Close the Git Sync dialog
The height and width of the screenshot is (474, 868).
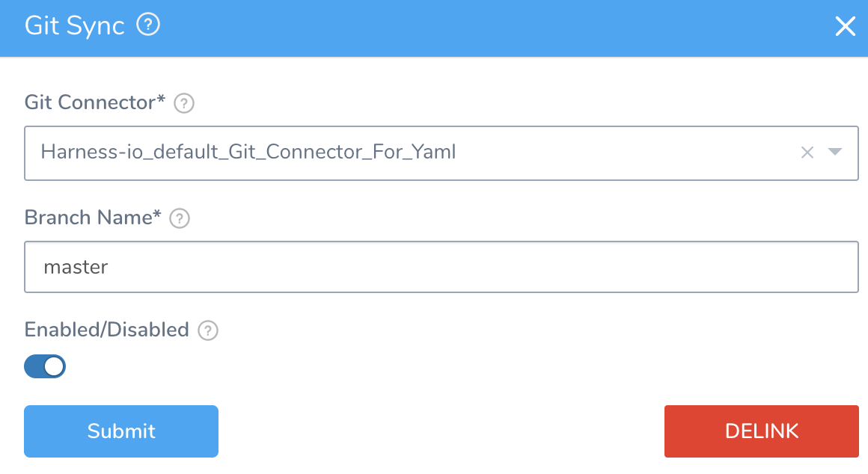click(x=846, y=26)
